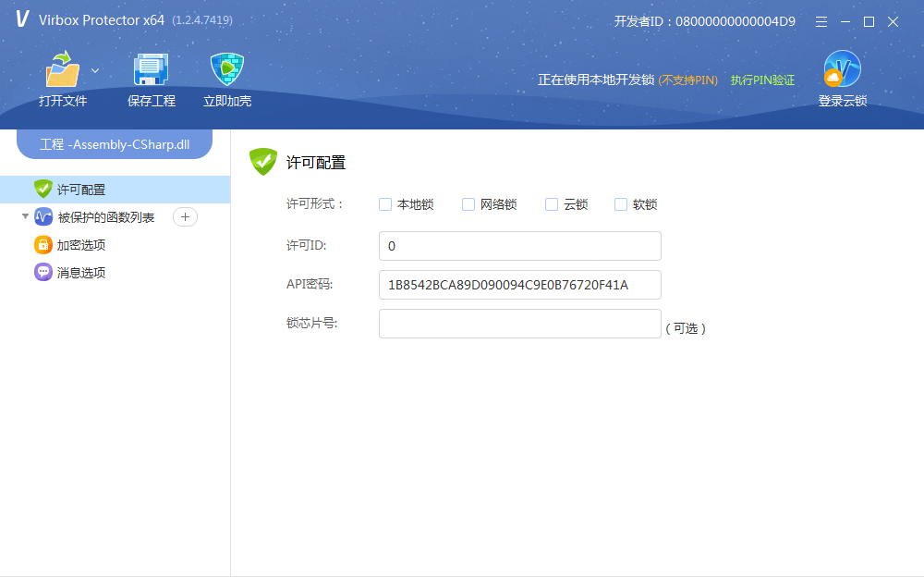Click 执行PIN验证 link

click(762, 80)
